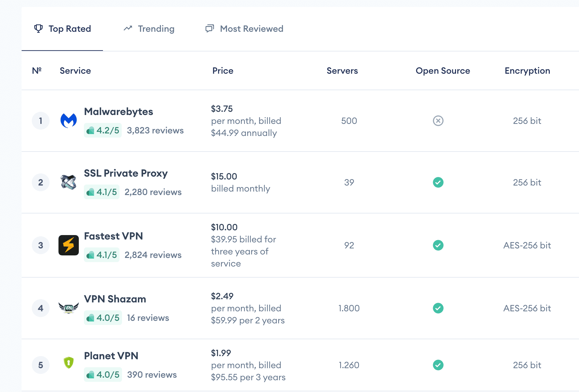The height and width of the screenshot is (392, 579).
Task: Click the Malwarebytes logo icon
Action: click(x=69, y=121)
